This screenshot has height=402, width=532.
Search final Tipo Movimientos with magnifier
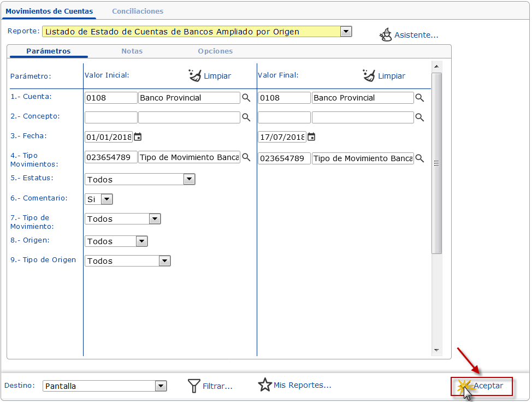tap(419, 158)
